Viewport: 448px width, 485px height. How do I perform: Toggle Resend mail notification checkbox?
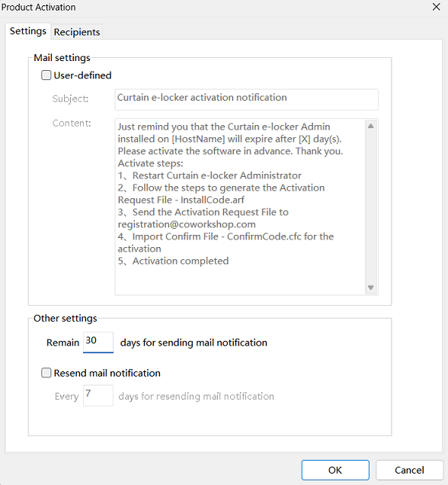pos(46,373)
